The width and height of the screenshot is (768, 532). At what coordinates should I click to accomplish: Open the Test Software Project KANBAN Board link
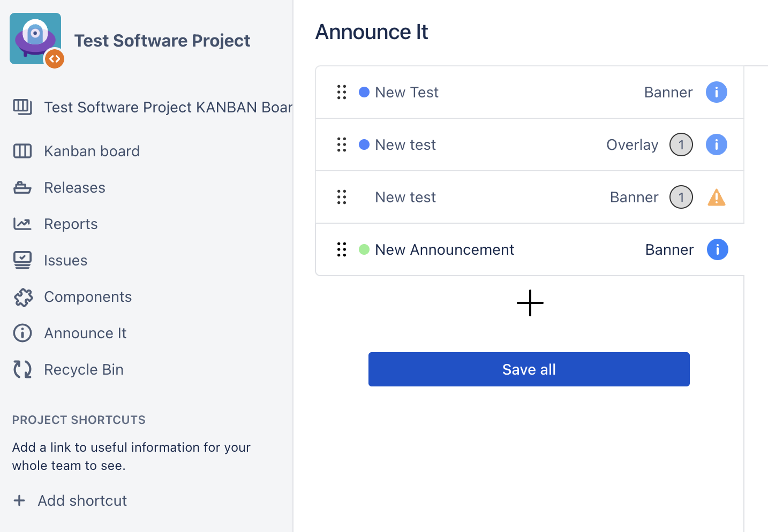pyautogui.click(x=168, y=107)
